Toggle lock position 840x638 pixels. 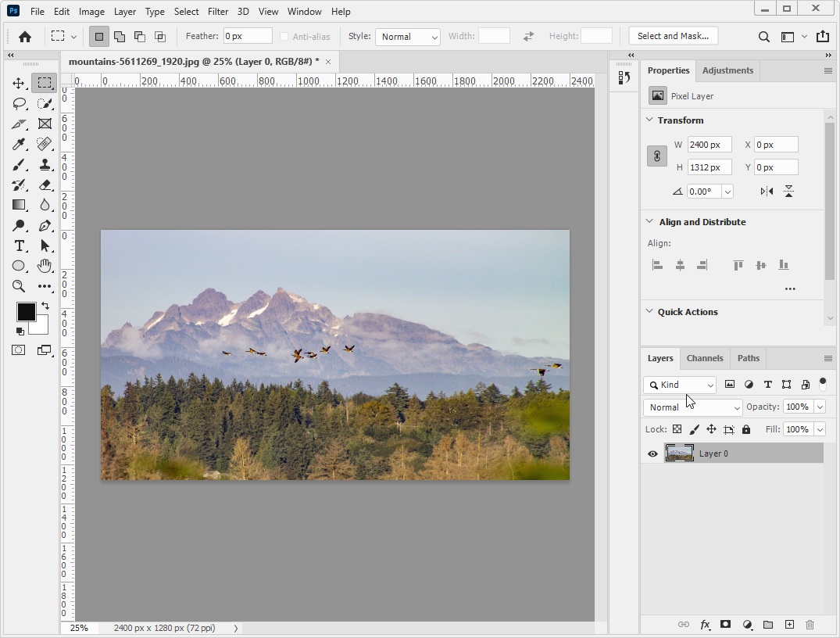(711, 429)
